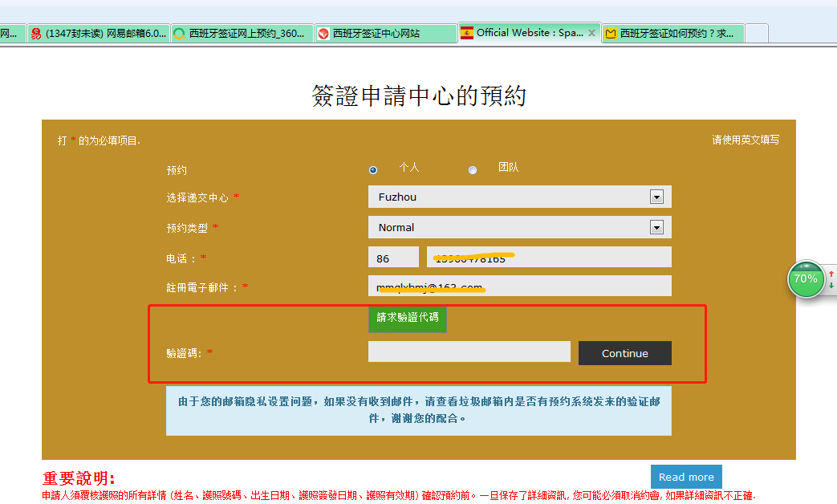Click the red upload arrow beside the speed badge

click(831, 274)
